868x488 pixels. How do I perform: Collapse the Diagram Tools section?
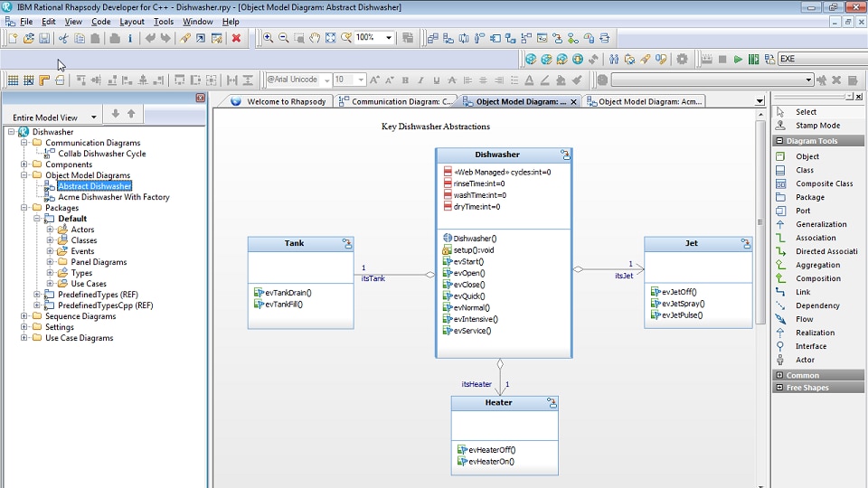pos(779,141)
